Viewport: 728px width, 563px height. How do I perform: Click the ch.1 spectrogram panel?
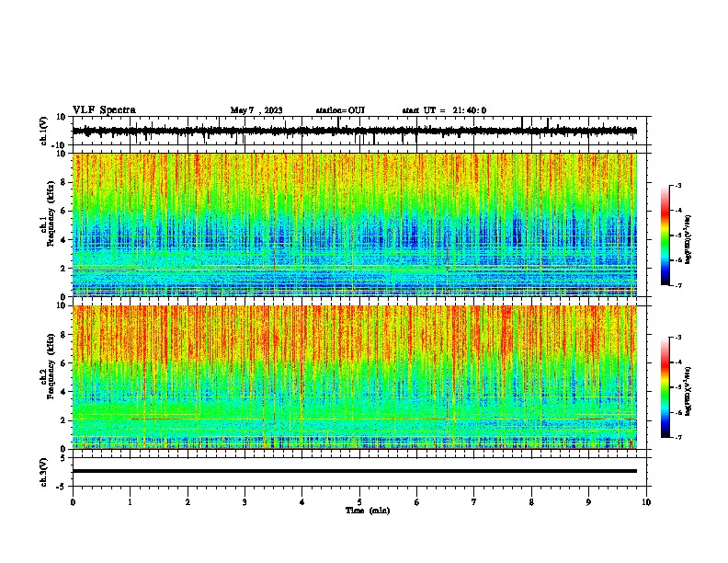[x=355, y=224]
